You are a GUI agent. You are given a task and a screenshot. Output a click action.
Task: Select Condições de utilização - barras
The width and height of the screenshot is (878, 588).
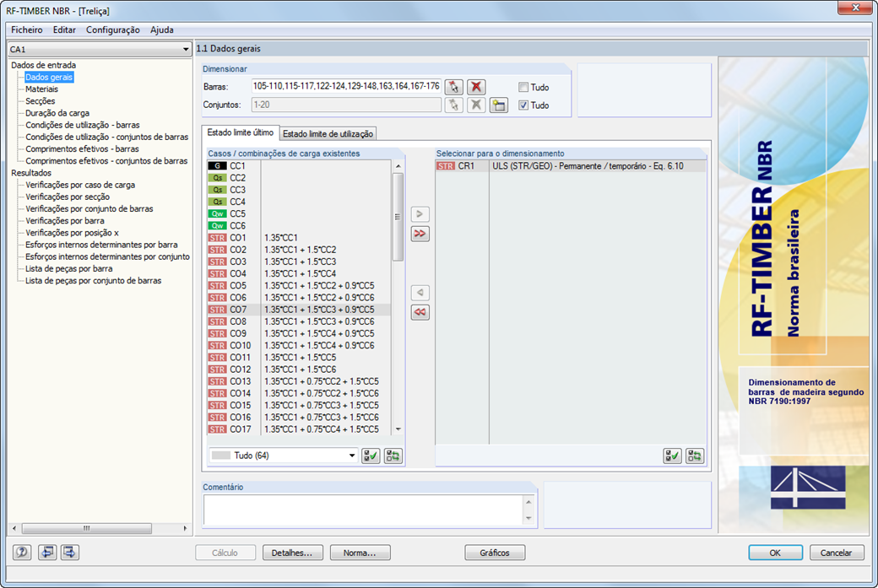[x=83, y=125]
